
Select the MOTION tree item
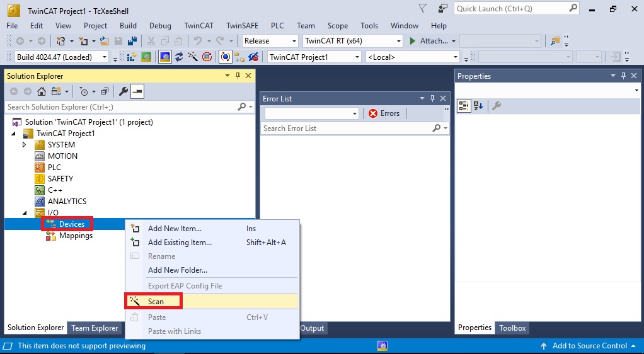62,156
